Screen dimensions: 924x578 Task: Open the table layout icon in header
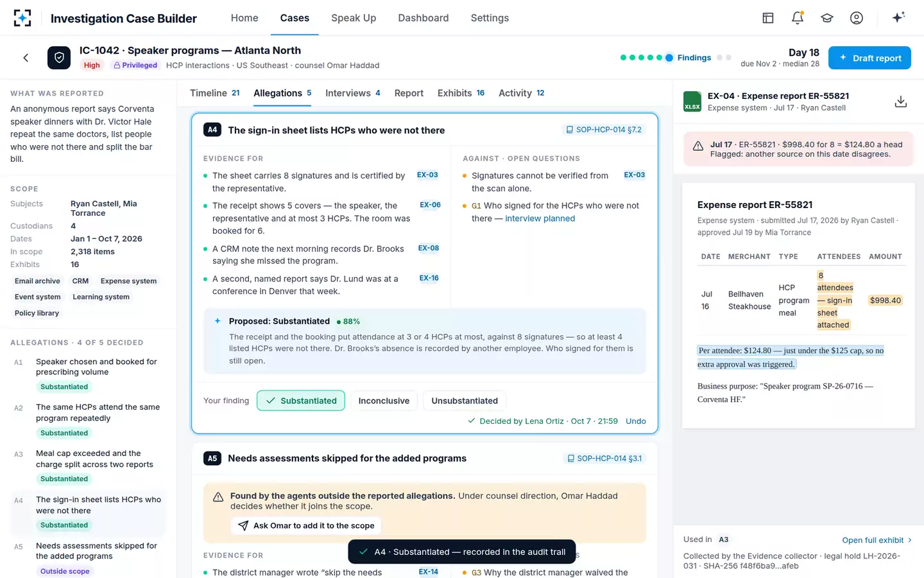point(768,18)
